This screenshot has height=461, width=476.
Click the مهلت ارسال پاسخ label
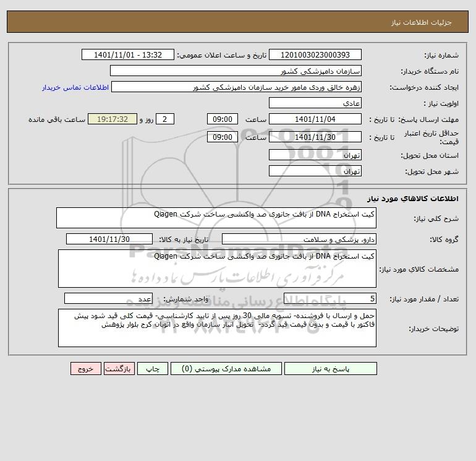(x=428, y=119)
